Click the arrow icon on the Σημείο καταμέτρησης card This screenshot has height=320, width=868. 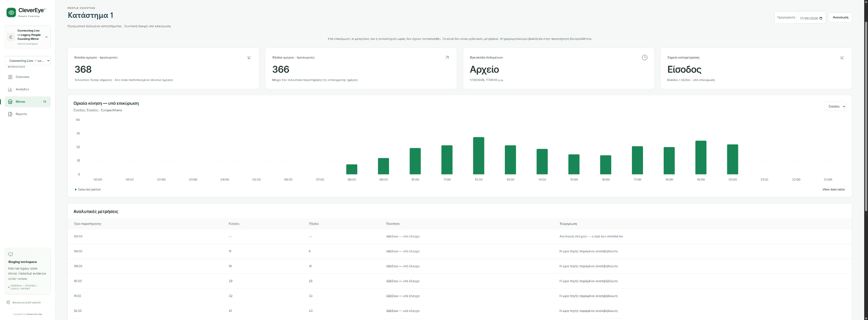point(842,57)
